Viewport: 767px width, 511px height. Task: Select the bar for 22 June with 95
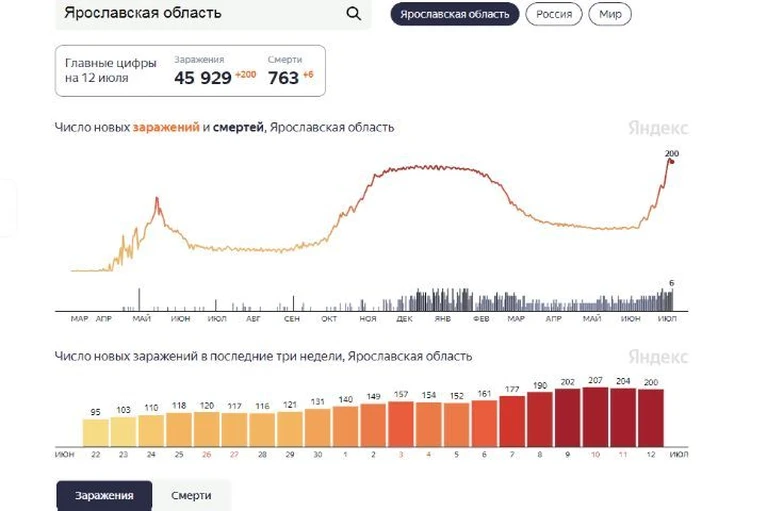click(x=95, y=433)
